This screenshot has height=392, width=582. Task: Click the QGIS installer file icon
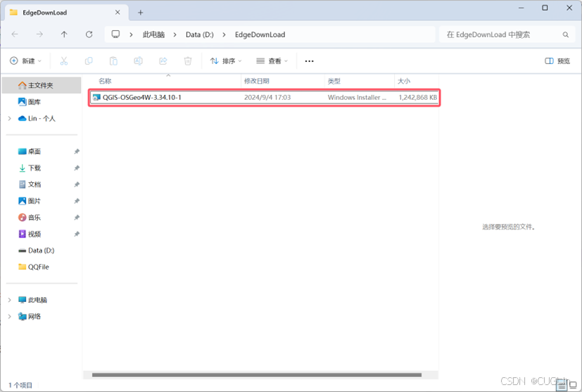[96, 97]
